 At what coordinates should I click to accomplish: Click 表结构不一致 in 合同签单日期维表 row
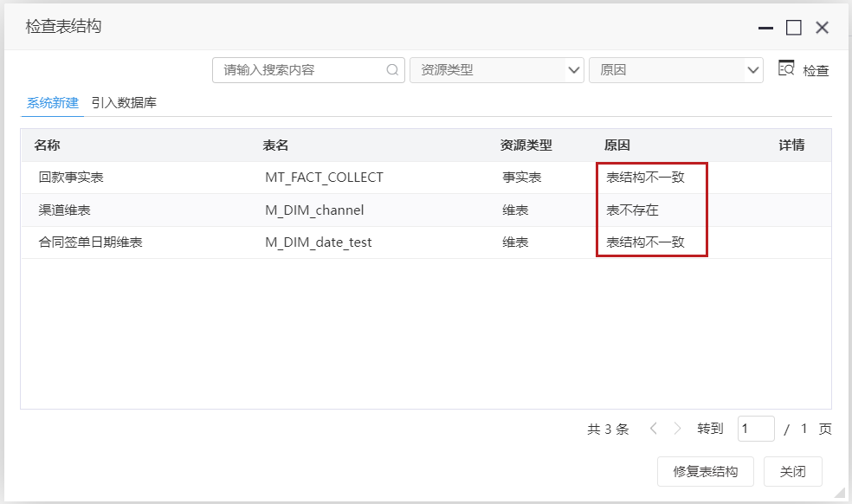[646, 242]
